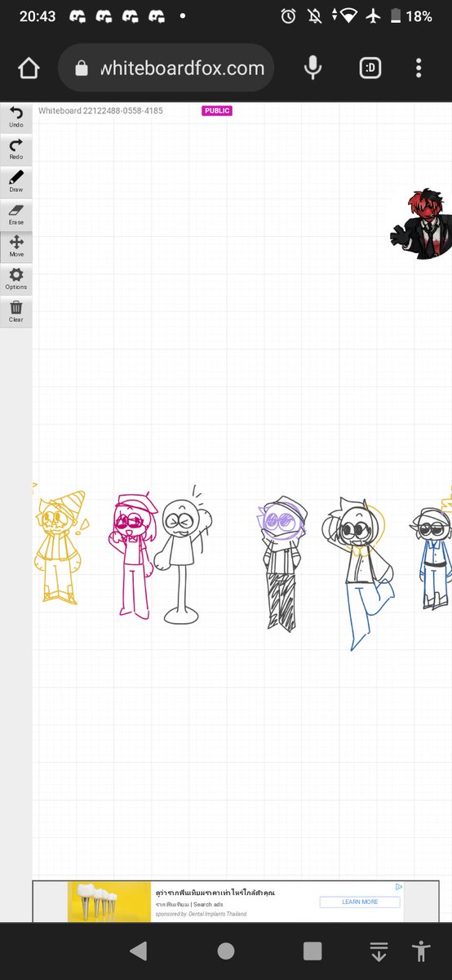Tap the padlock site info icon

pyautogui.click(x=81, y=69)
